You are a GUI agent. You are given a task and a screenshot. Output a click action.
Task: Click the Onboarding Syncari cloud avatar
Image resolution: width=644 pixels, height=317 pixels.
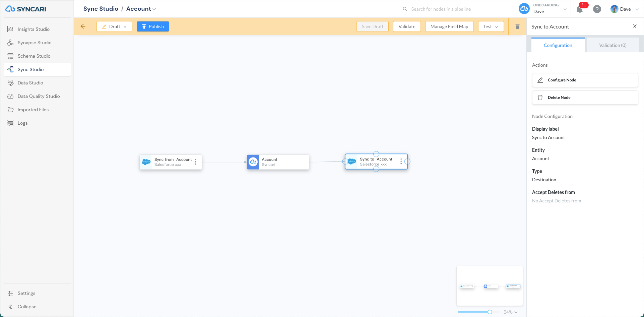click(524, 9)
